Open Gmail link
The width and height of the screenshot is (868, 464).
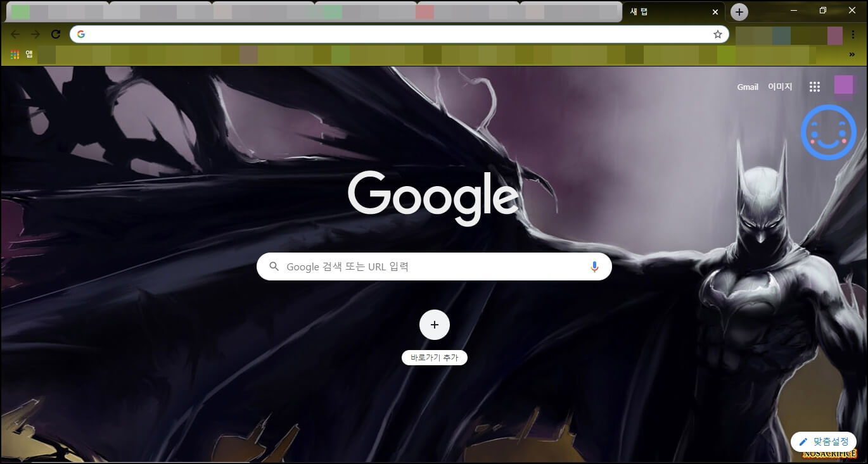click(x=748, y=87)
